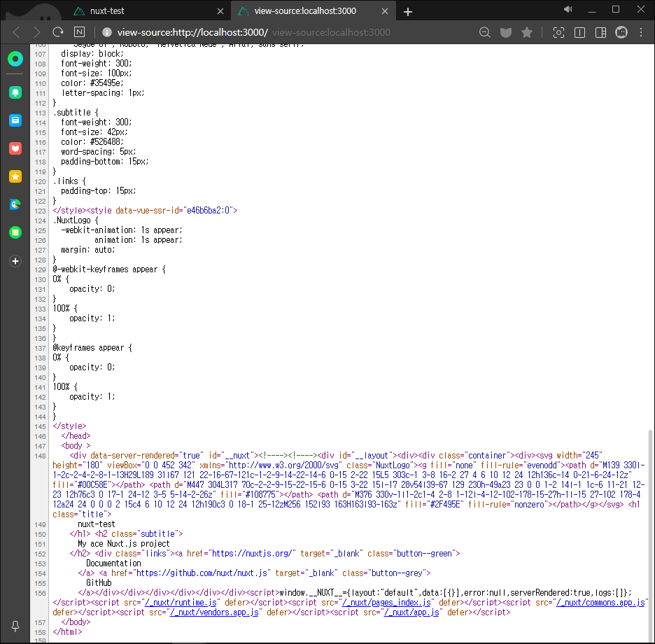Go back to the previous page
This screenshot has height=644, width=655.
(x=16, y=32)
